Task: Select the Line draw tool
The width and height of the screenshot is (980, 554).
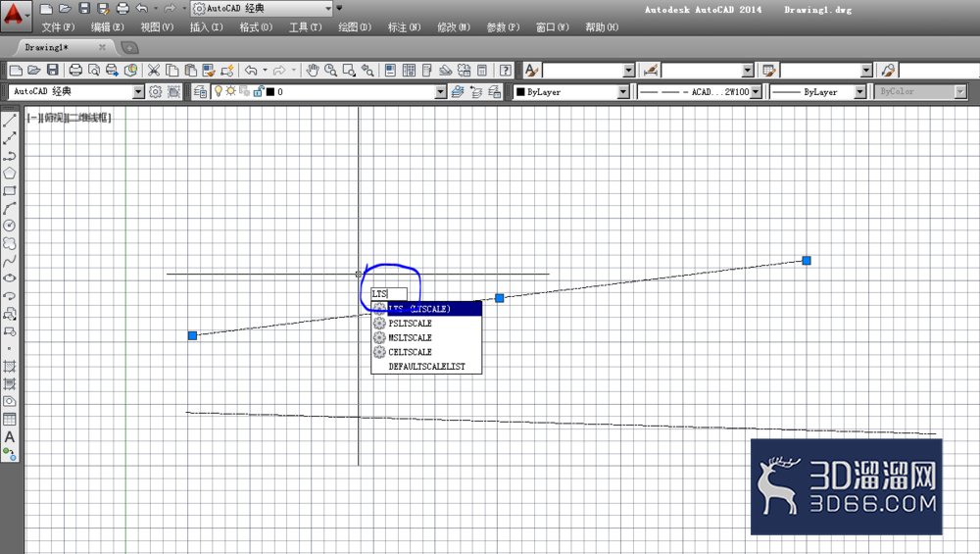Action: (10, 121)
